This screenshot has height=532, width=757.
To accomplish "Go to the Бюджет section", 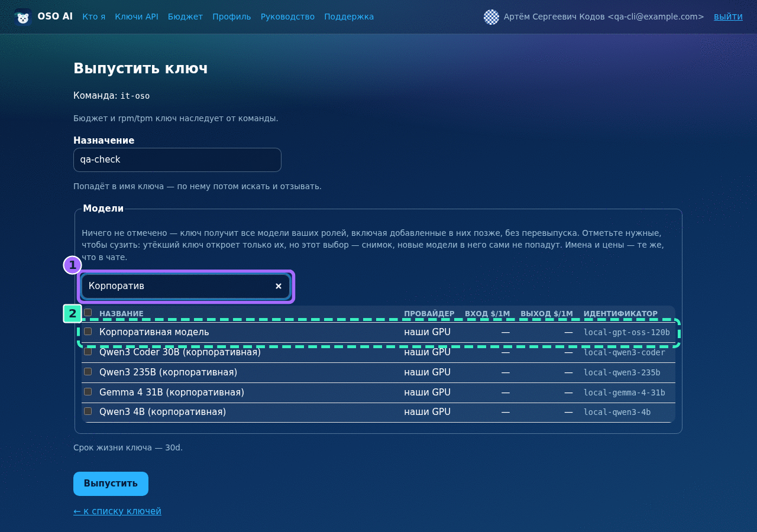I will click(x=185, y=17).
